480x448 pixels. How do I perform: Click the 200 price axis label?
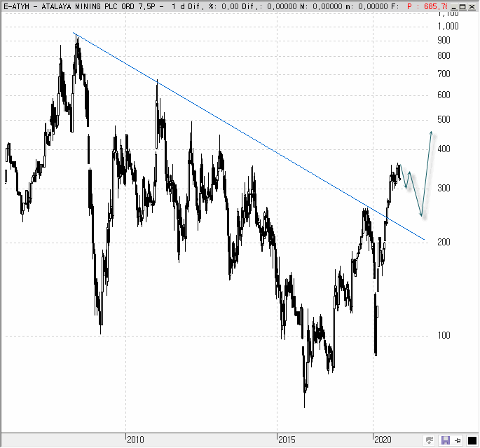[444, 242]
